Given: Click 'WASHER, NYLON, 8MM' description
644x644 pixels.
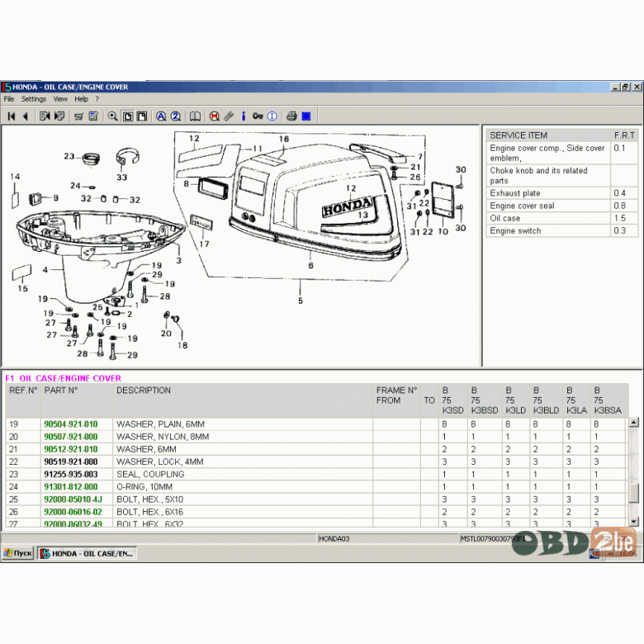Looking at the screenshot, I should click(x=163, y=437).
